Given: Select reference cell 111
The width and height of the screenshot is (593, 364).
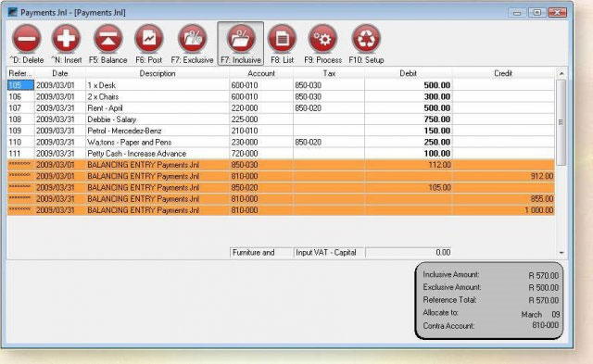Looking at the screenshot, I should click(20, 153).
